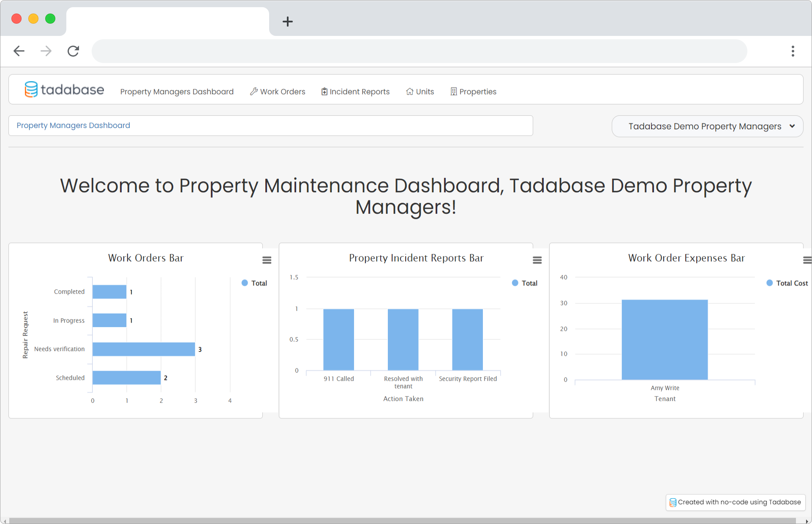812x524 pixels.
Task: Open Property Managers Dashboard menu item
Action: pos(177,92)
